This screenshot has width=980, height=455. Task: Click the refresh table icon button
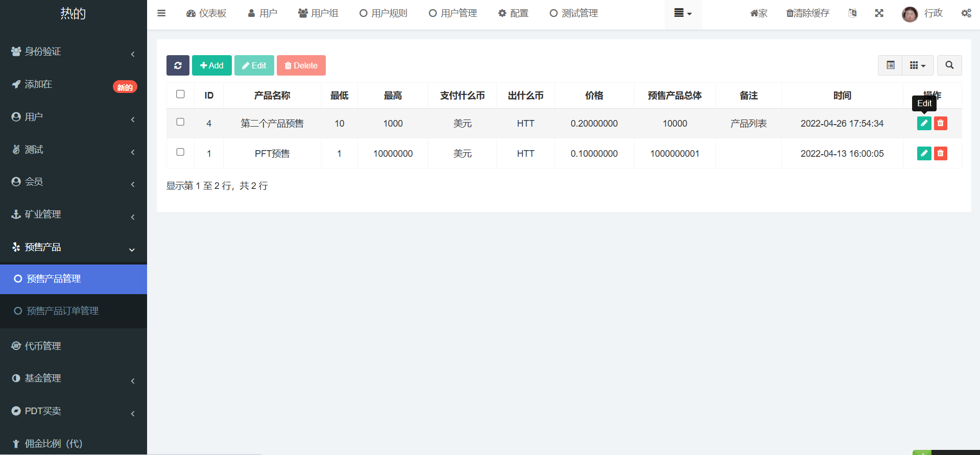click(x=178, y=65)
